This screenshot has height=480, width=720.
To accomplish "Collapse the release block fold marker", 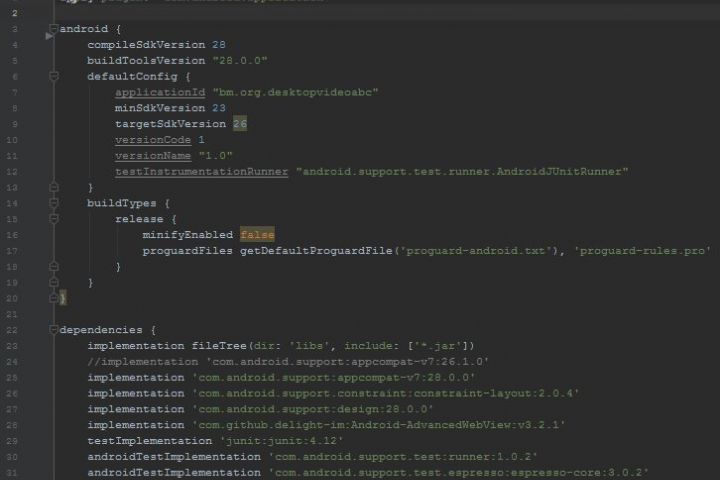I will pos(54,219).
